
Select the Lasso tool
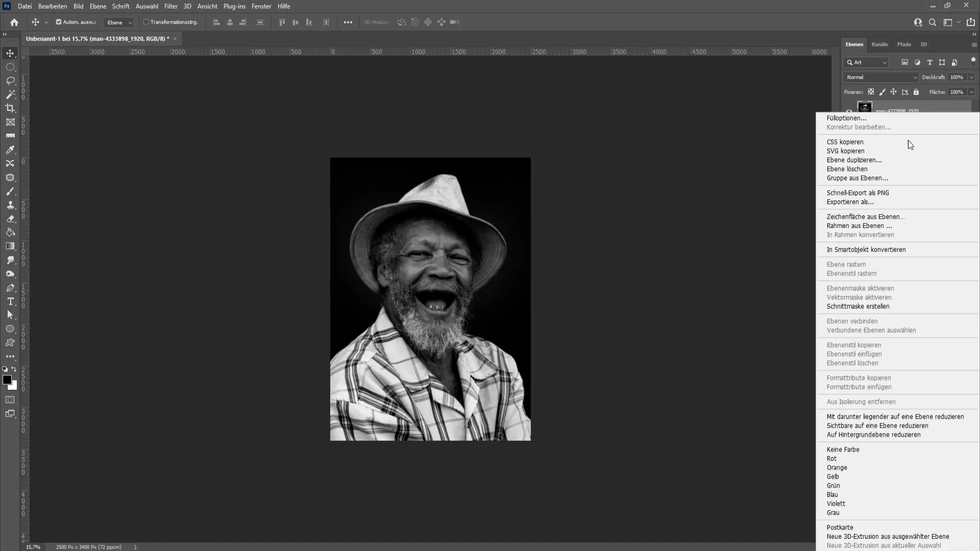(x=10, y=81)
